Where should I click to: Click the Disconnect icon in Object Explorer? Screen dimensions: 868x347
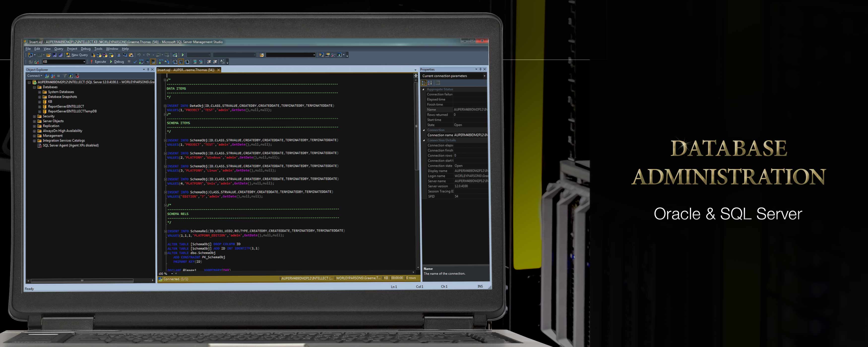click(x=53, y=76)
